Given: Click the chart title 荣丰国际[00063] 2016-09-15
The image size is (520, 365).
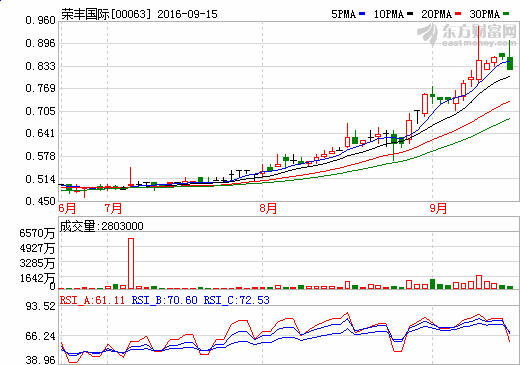Looking at the screenshot, I should pos(139,14).
